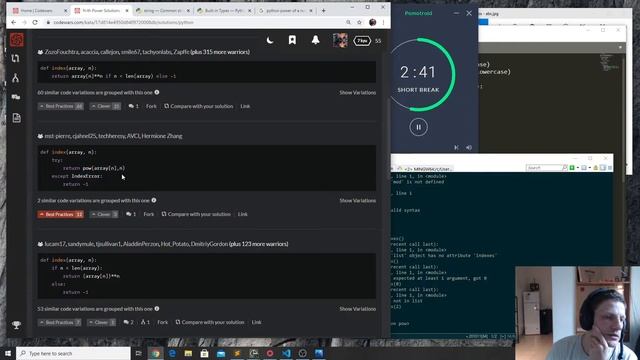Image resolution: width=640 pixels, height=360 pixels.
Task: Compare try/except solution with your solution
Action: (x=196, y=214)
